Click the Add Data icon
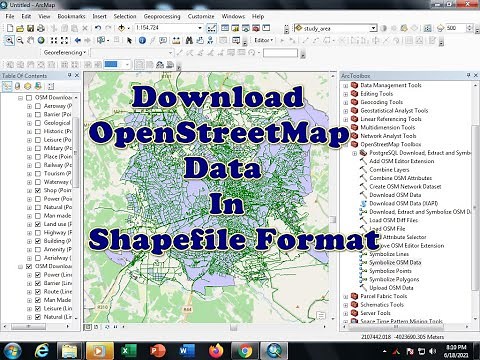The height and width of the screenshot is (360, 480). coord(121,28)
